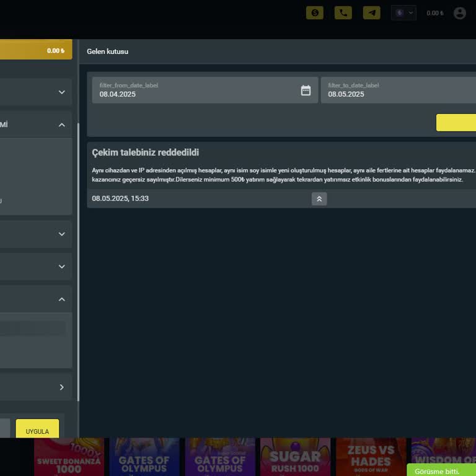Open the Zeus vs Hades game thumbnail
The image size is (476, 476).
[371, 457]
